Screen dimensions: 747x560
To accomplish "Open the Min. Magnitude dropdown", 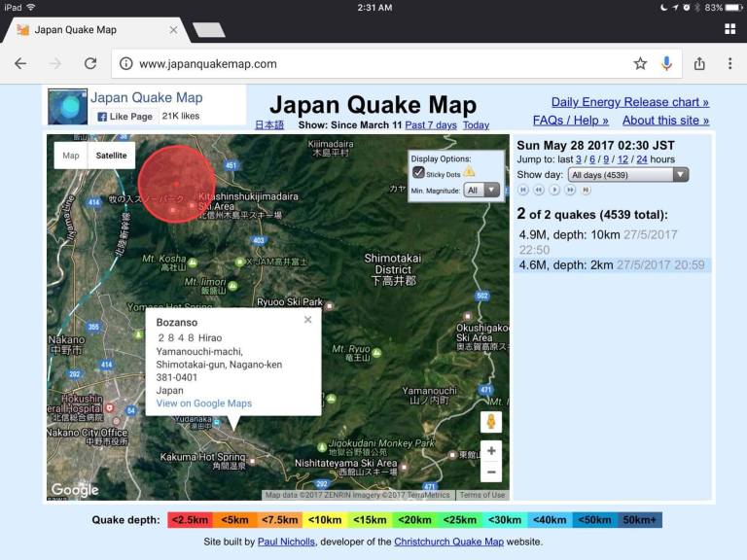I will click(481, 191).
